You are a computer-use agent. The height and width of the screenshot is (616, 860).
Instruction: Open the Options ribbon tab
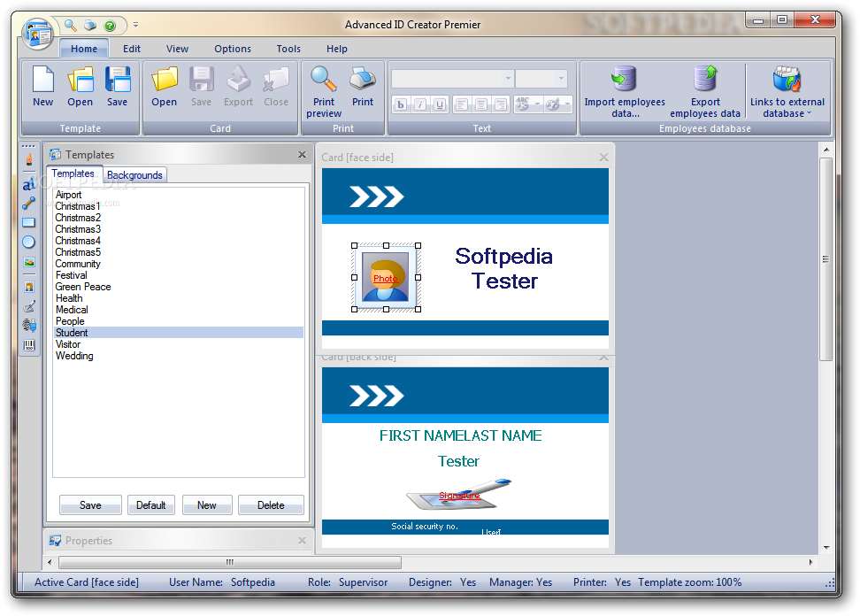pos(233,49)
